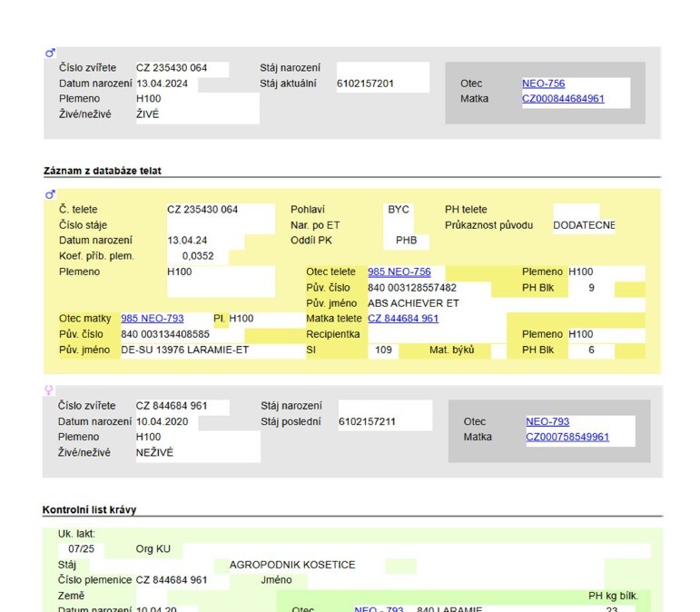Screen dimensions: 700x612
Task: Click the Číslo plemenice value CZ 844684 961
Action: click(172, 580)
